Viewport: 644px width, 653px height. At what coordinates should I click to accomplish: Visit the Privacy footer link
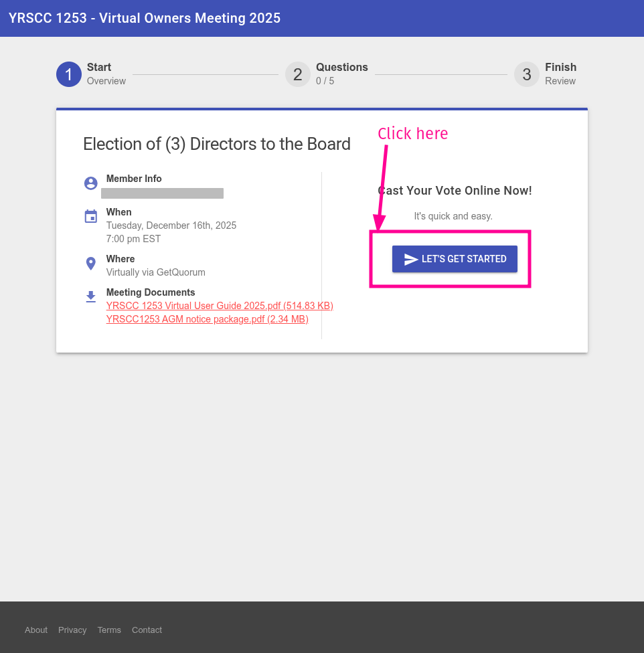(x=72, y=630)
